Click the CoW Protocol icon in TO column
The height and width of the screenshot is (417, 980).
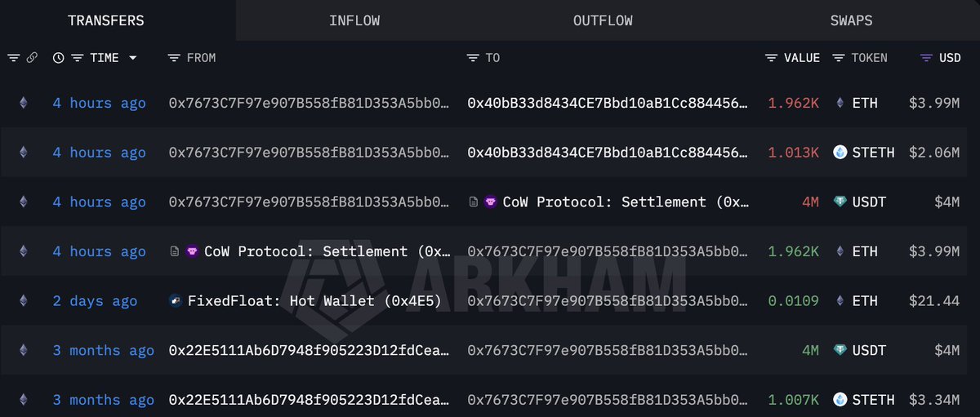491,202
